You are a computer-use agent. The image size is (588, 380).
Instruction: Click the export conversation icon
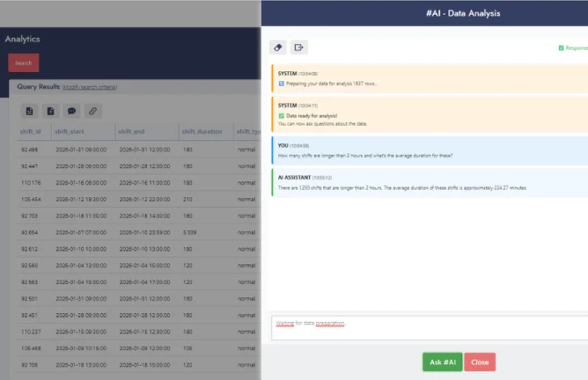(x=298, y=47)
